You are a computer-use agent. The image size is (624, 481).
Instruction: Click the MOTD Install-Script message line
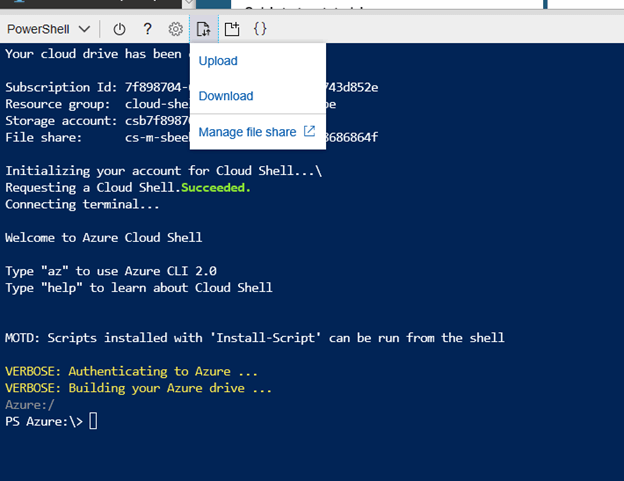pos(255,338)
